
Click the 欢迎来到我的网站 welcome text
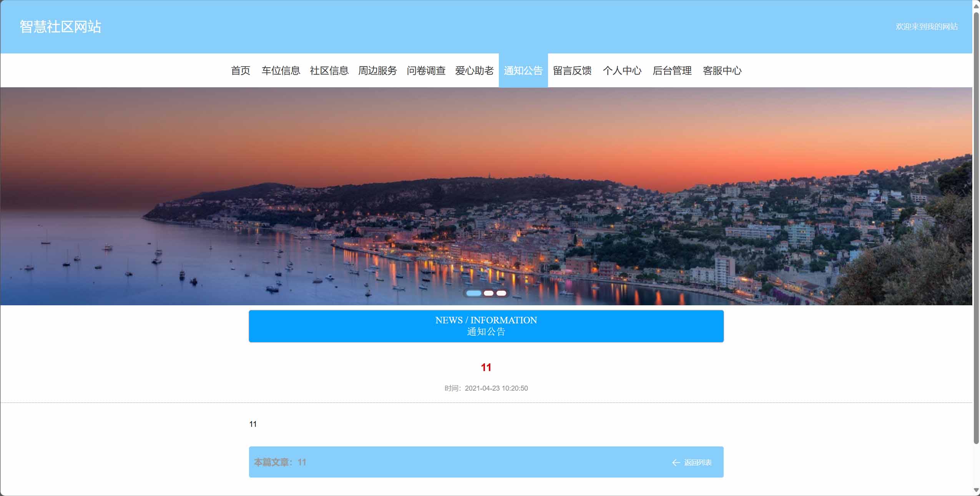tap(927, 27)
